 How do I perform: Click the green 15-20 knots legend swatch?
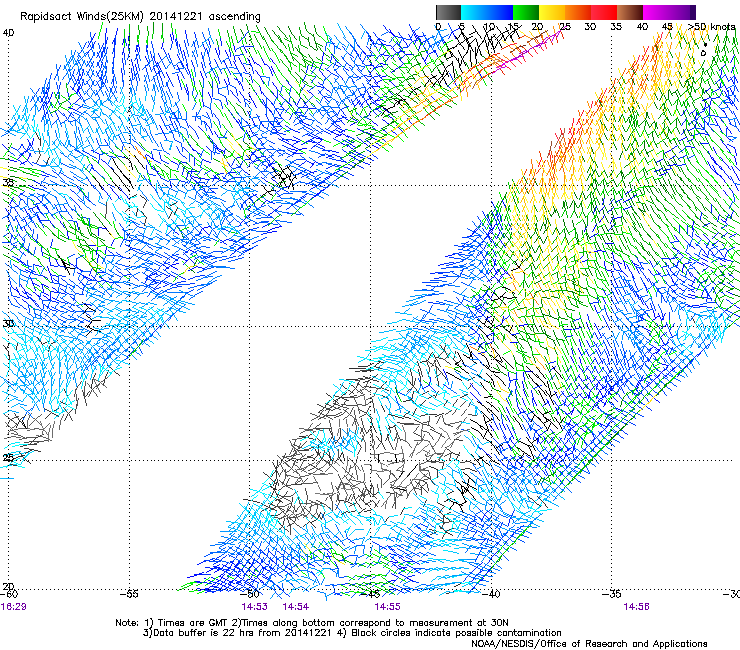pos(526,12)
